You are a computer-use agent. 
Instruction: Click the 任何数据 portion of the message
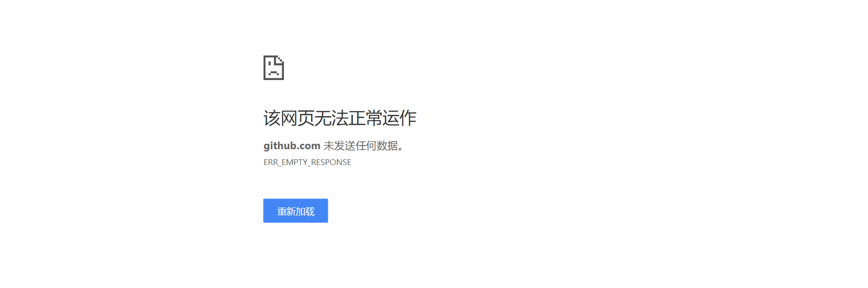point(377,146)
